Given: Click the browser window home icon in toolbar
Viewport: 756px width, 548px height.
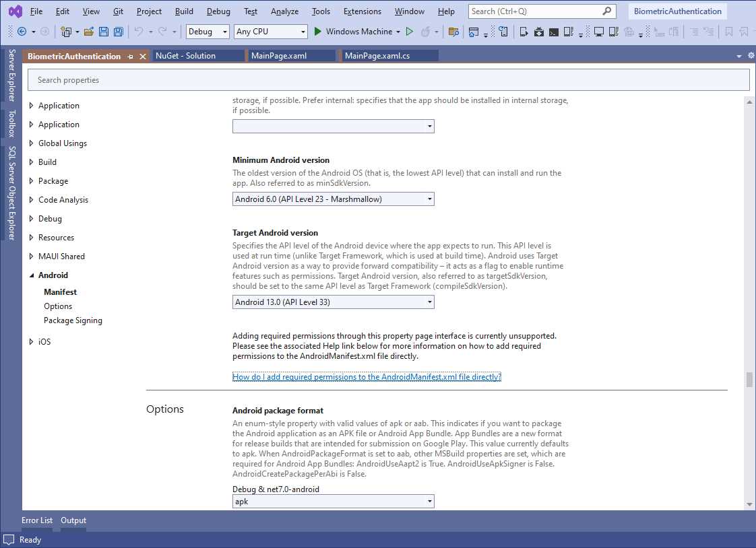Looking at the screenshot, I should click(474, 32).
